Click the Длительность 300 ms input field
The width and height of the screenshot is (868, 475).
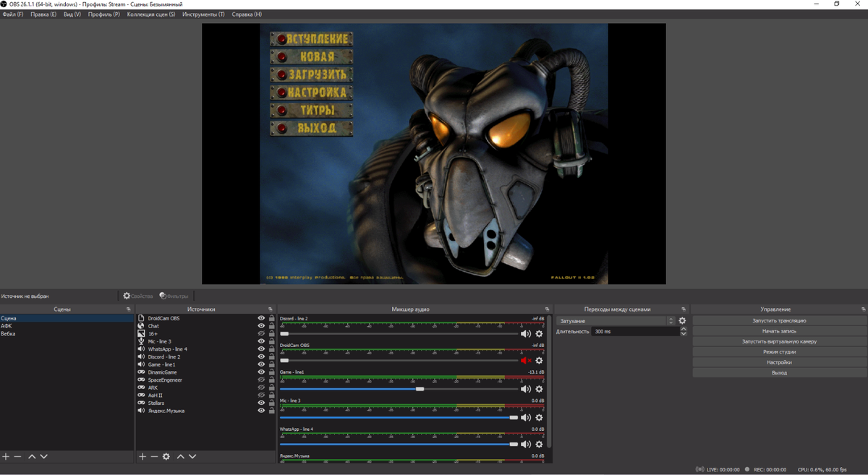pyautogui.click(x=636, y=331)
